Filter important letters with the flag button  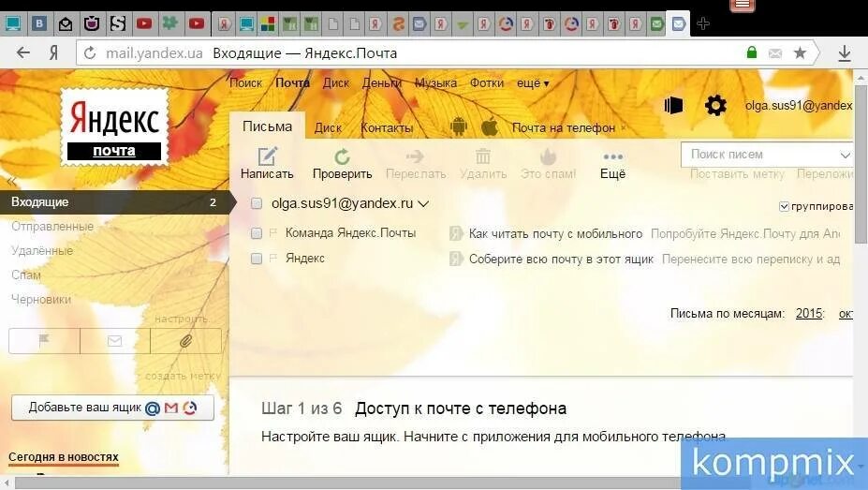coord(44,340)
